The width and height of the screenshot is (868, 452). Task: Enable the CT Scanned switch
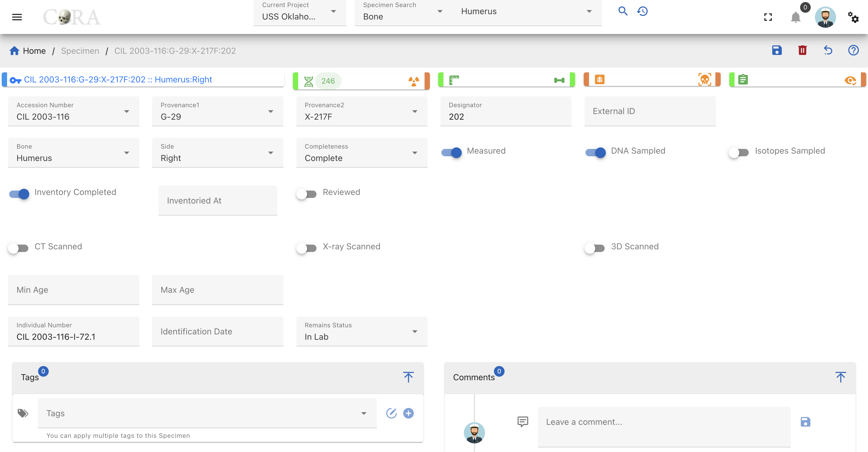[18, 248]
